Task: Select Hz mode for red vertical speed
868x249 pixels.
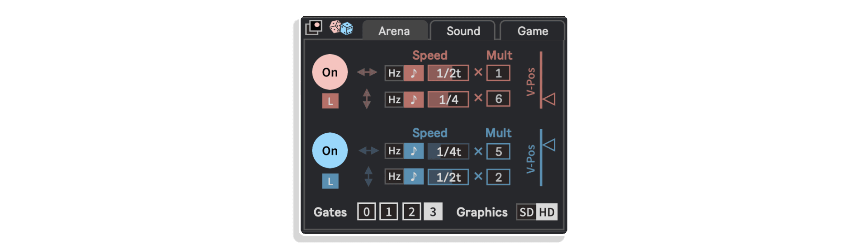Action: point(394,99)
